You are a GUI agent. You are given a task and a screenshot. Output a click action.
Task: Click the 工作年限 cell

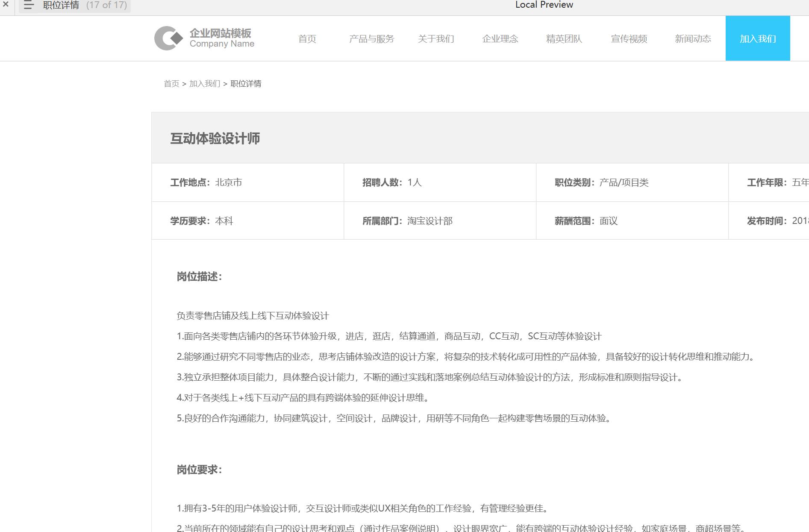[769, 182]
